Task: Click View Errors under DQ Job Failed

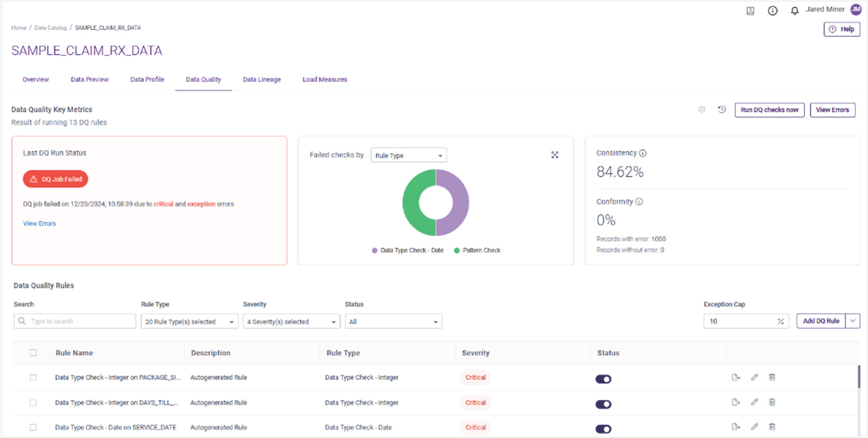Action: pos(39,223)
